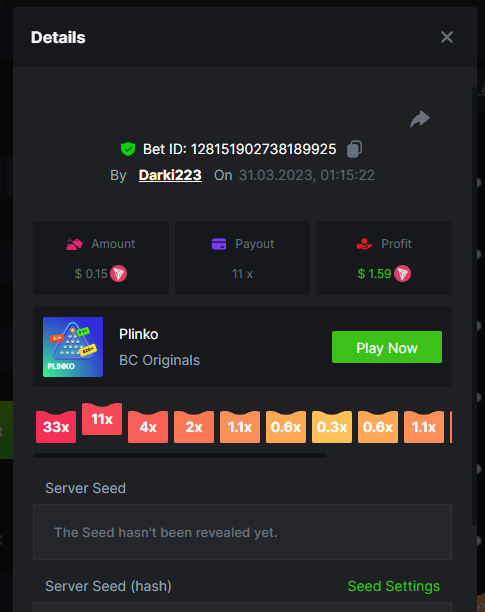Select the 0.3x multiplier tile
This screenshot has width=485, height=612.
pyautogui.click(x=332, y=427)
